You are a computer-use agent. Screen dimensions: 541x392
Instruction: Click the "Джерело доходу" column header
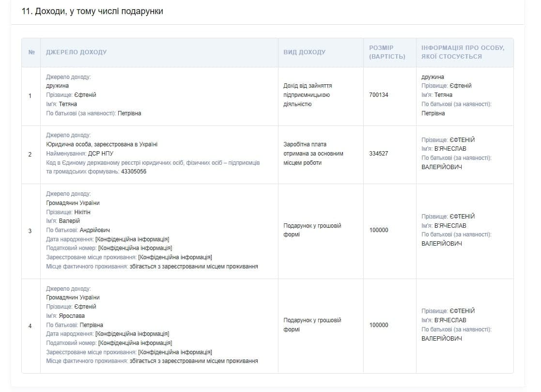pos(76,52)
